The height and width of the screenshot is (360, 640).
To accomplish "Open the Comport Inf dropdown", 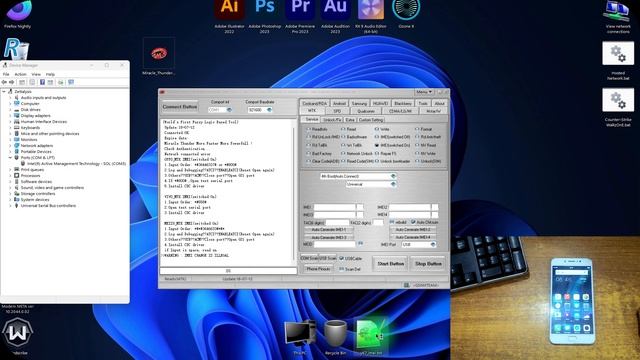I will pyautogui.click(x=229, y=110).
